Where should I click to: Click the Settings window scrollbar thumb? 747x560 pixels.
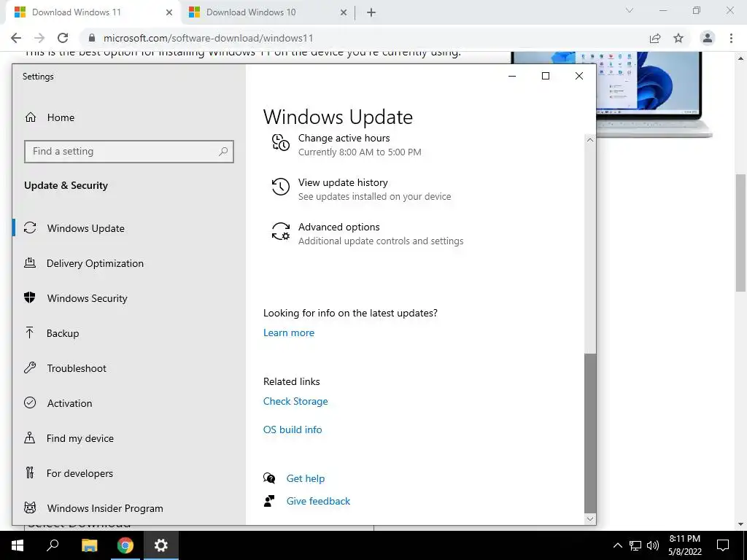pyautogui.click(x=589, y=432)
